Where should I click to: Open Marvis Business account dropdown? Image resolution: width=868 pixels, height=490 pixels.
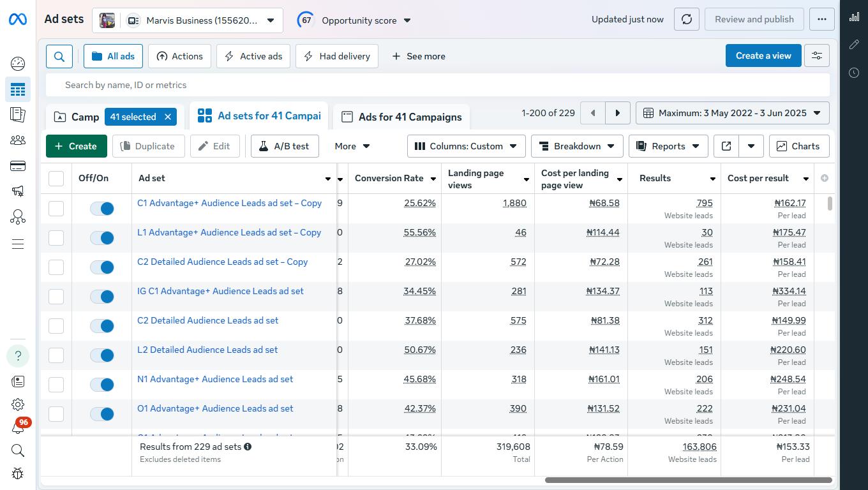coord(188,20)
